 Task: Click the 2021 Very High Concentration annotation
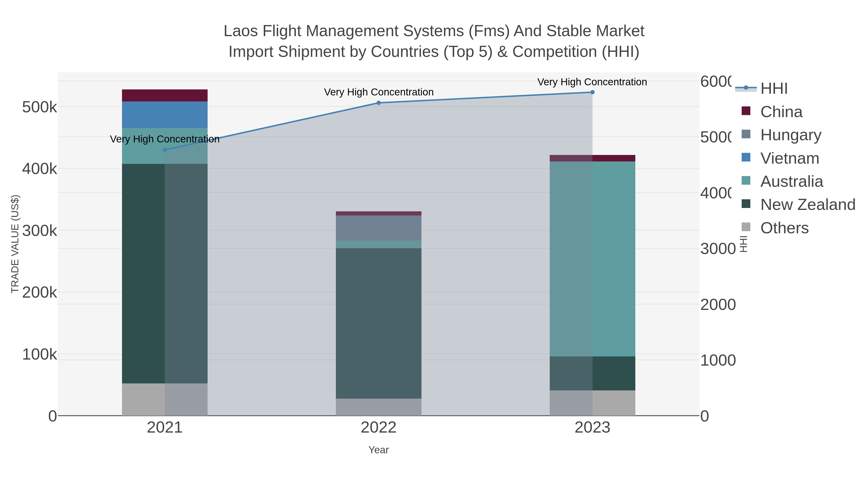(x=165, y=139)
